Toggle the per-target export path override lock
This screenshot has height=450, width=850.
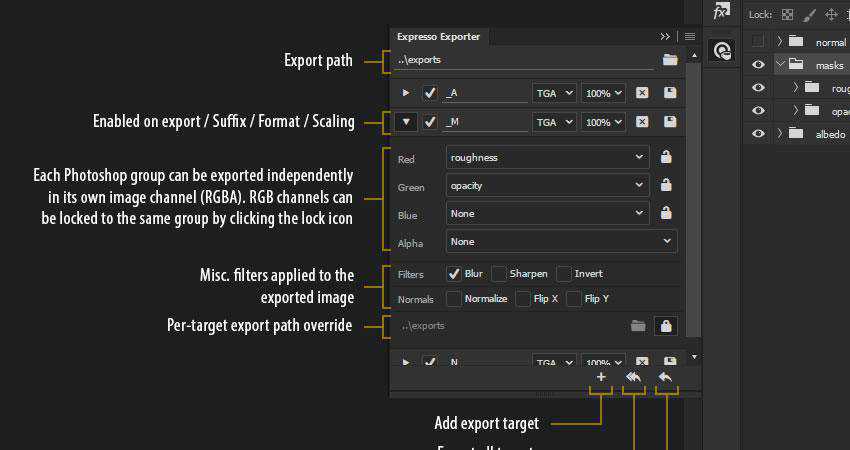tap(666, 325)
